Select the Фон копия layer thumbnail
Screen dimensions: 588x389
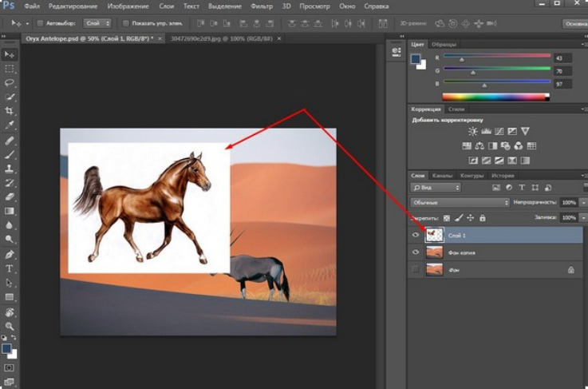(x=435, y=252)
